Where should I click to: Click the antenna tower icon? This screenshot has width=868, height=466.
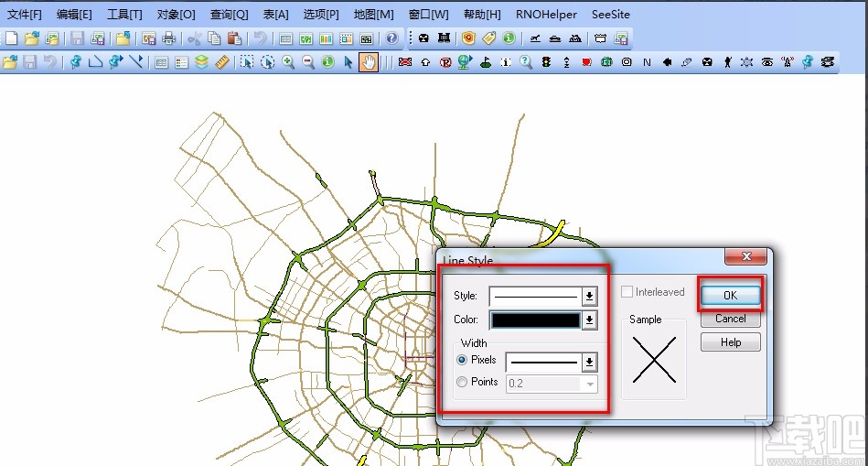[x=788, y=62]
